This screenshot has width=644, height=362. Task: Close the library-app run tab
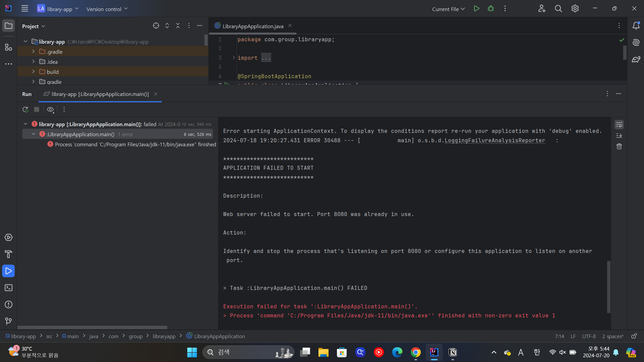pos(156,94)
